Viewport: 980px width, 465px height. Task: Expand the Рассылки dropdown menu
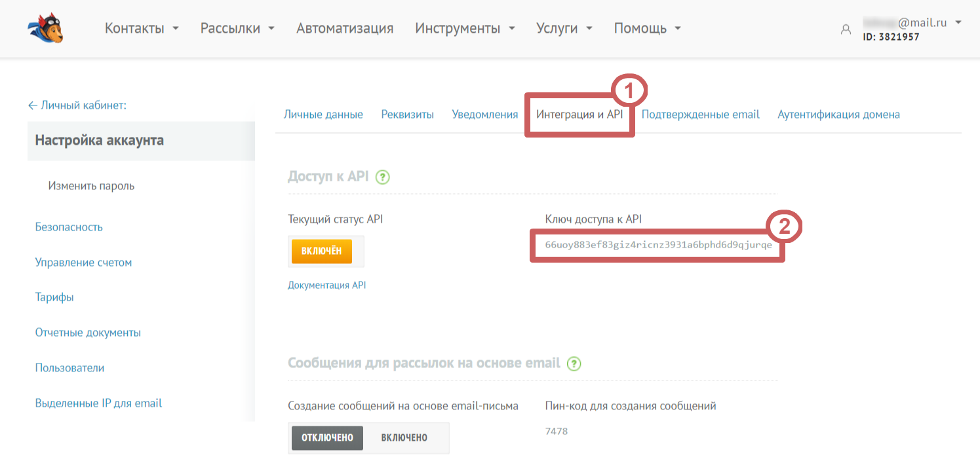click(237, 29)
